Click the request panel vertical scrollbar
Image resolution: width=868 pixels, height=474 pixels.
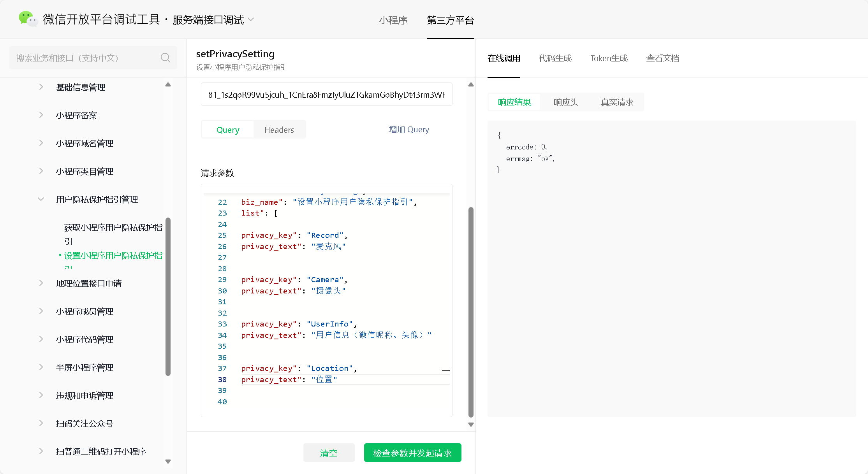tap(471, 311)
